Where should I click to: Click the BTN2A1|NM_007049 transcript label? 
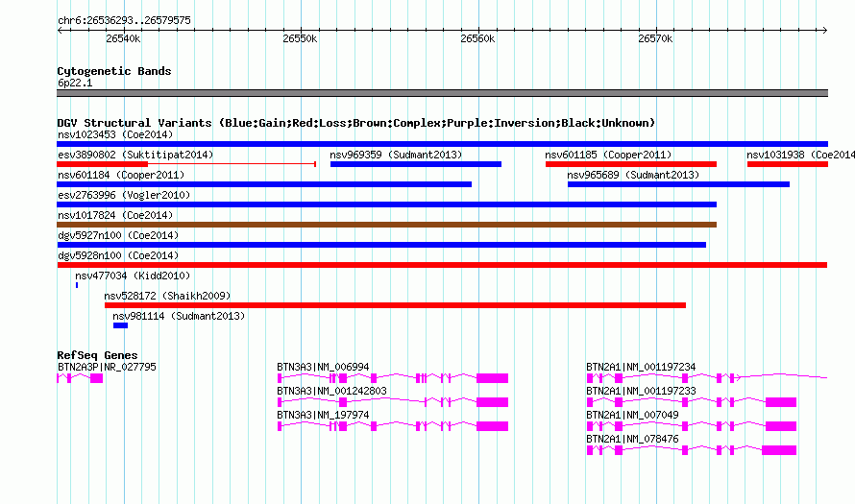coord(632,415)
